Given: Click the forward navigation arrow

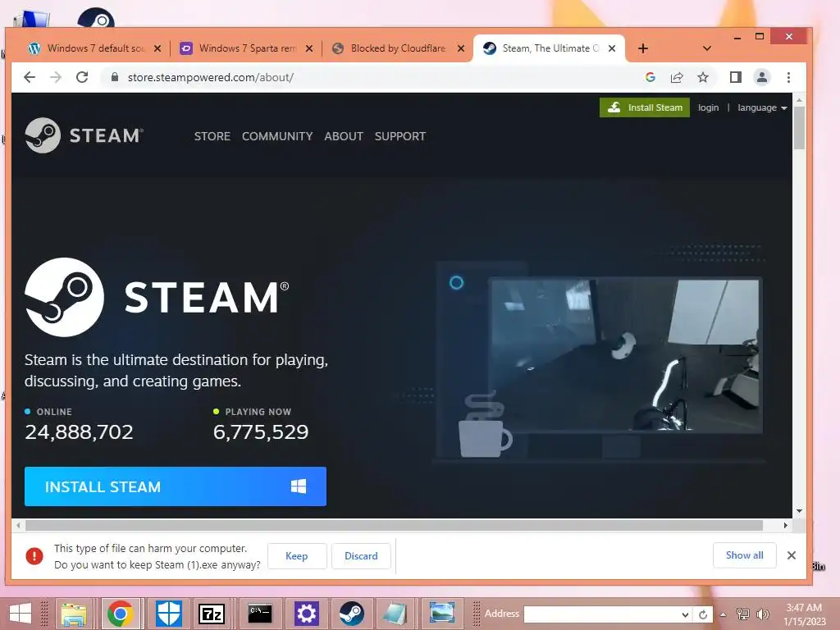Looking at the screenshot, I should click(56, 77).
